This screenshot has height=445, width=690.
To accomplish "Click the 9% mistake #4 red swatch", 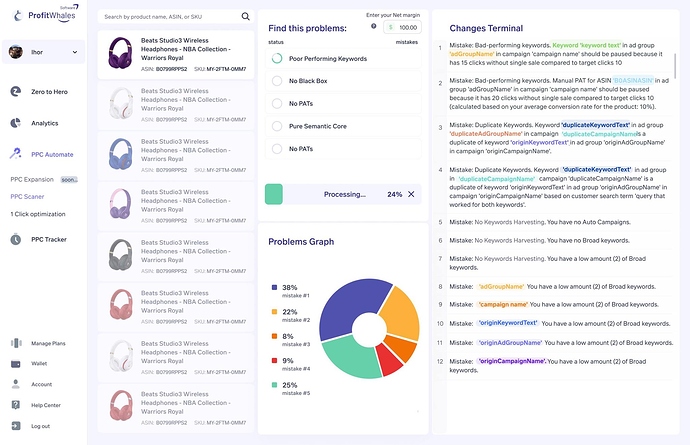I will [x=274, y=360].
